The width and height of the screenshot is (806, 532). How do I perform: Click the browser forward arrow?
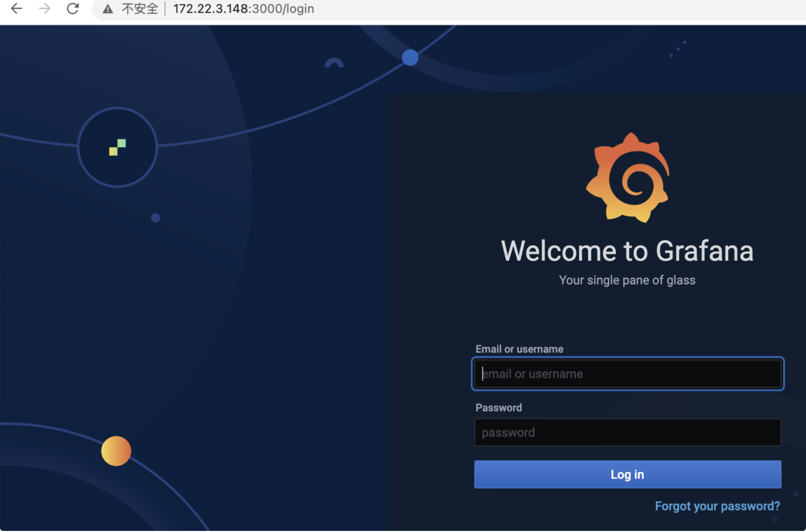coord(45,8)
